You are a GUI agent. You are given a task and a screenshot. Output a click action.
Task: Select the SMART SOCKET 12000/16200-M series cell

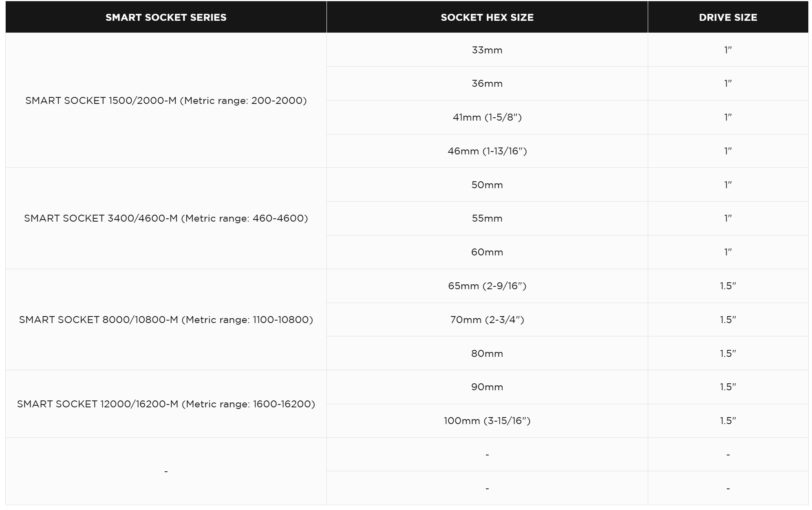tap(166, 404)
